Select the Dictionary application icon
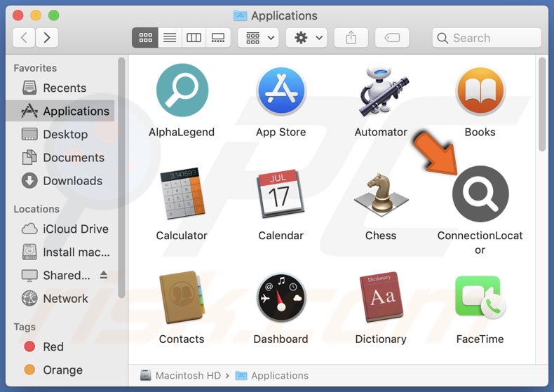Screen dimensions: 554x392 pos(381,297)
